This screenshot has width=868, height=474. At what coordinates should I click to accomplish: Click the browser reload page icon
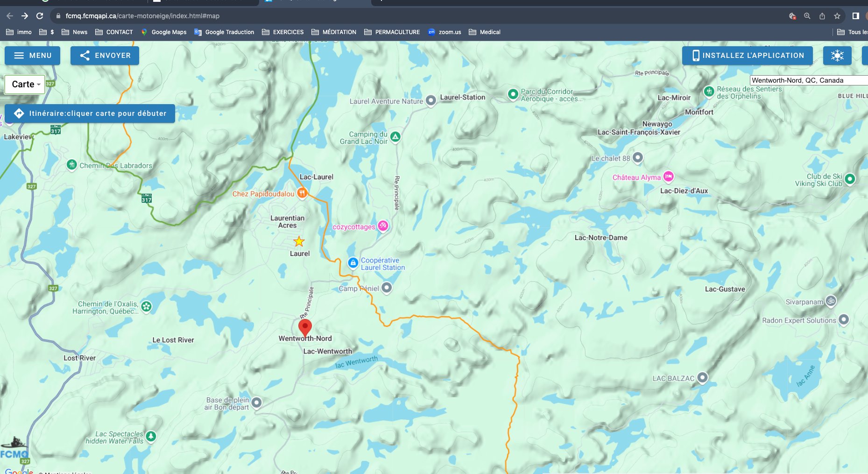point(40,16)
